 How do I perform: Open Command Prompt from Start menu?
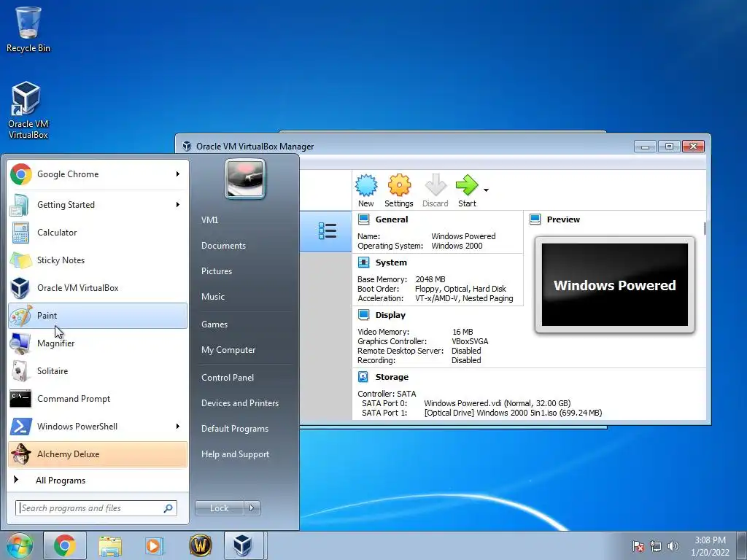click(x=98, y=399)
